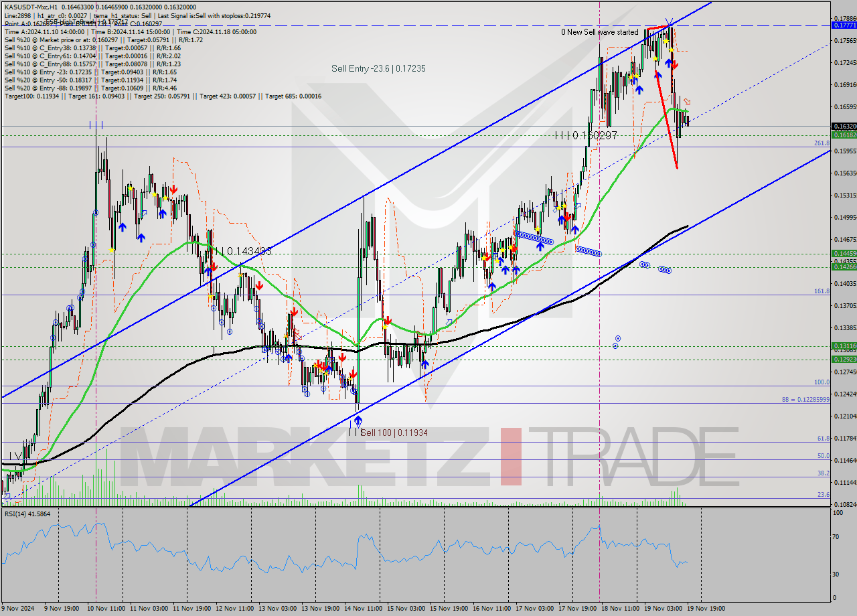The image size is (857, 616).
Task: Click the 'Sell %20 @ Entry -50' line
Action: point(90,80)
